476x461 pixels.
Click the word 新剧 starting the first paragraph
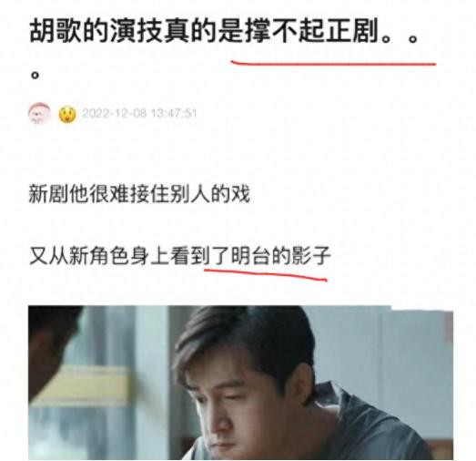[x=48, y=193]
